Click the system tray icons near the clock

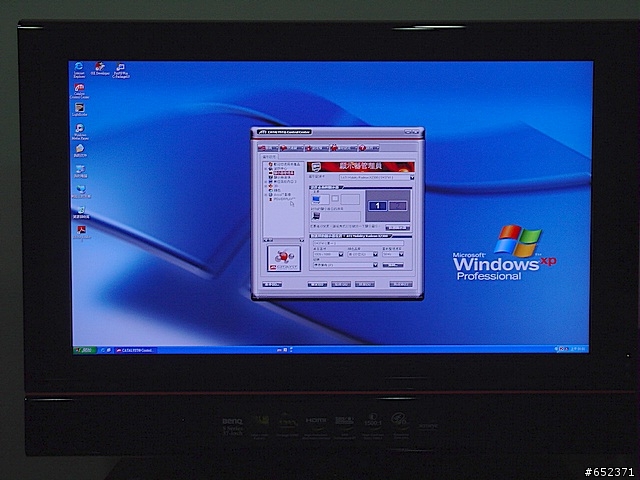pos(564,349)
